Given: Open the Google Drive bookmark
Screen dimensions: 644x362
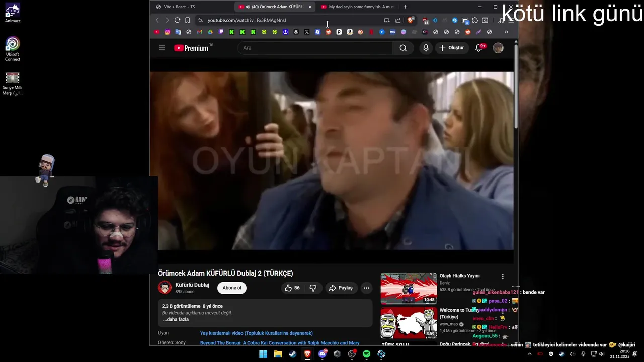Looking at the screenshot, I should [210, 32].
